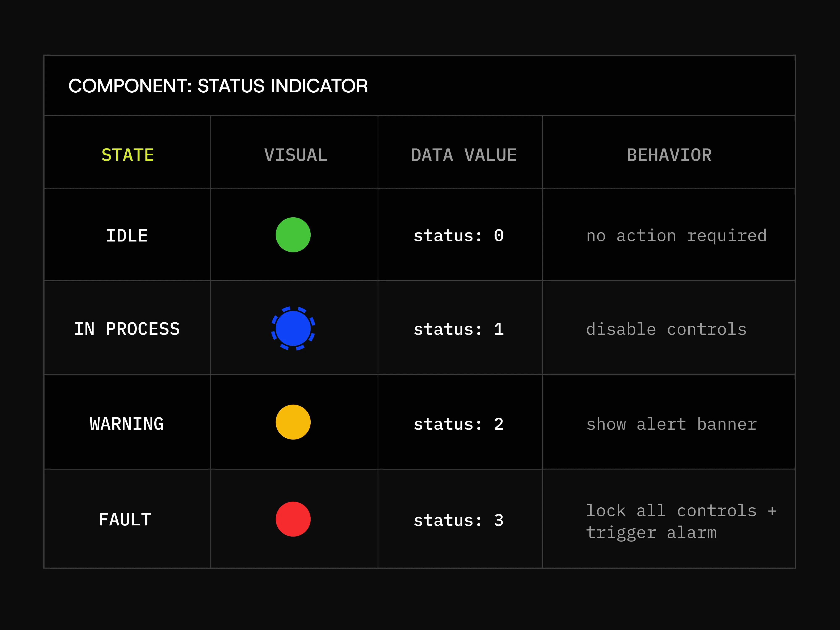Screen dimensions: 840x630
Task: Click the WARNING state label
Action: click(126, 423)
